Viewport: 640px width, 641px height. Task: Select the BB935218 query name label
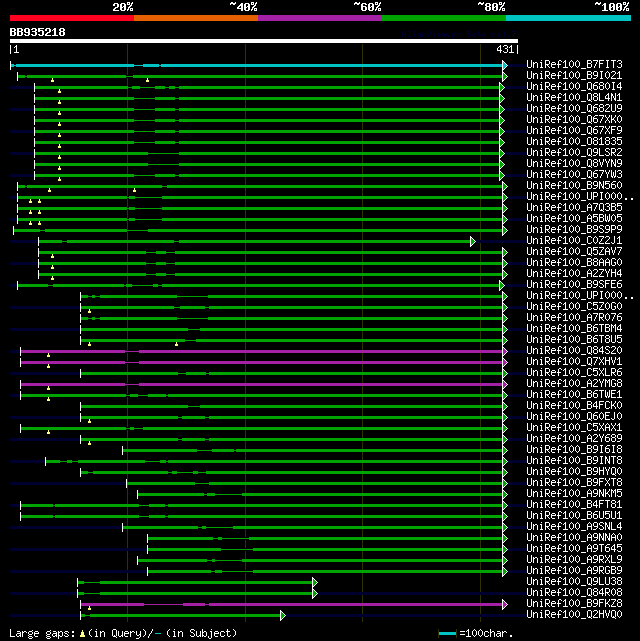pyautogui.click(x=38, y=32)
